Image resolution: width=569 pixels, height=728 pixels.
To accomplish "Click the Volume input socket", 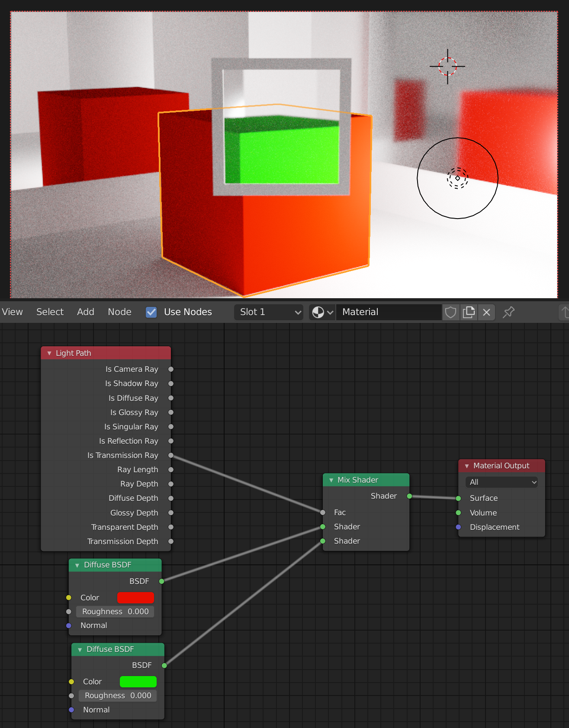I will coord(459,513).
